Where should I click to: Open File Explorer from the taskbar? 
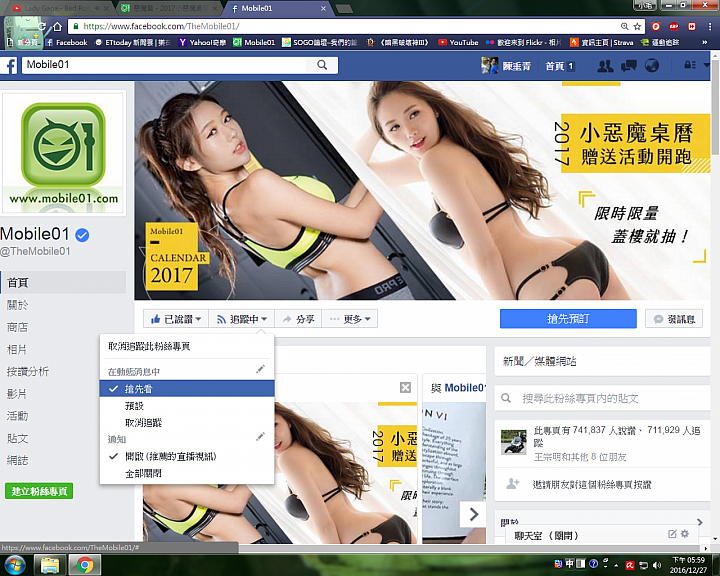[50, 565]
